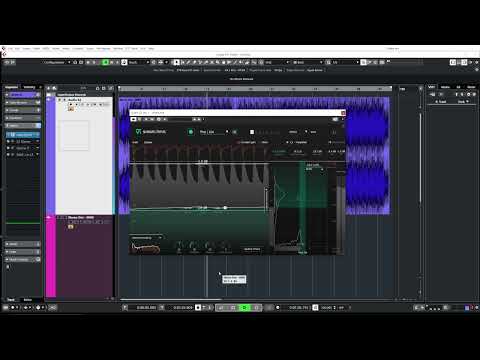Select the Object Selection arrow tool
The height and width of the screenshot is (360, 480).
176,62
